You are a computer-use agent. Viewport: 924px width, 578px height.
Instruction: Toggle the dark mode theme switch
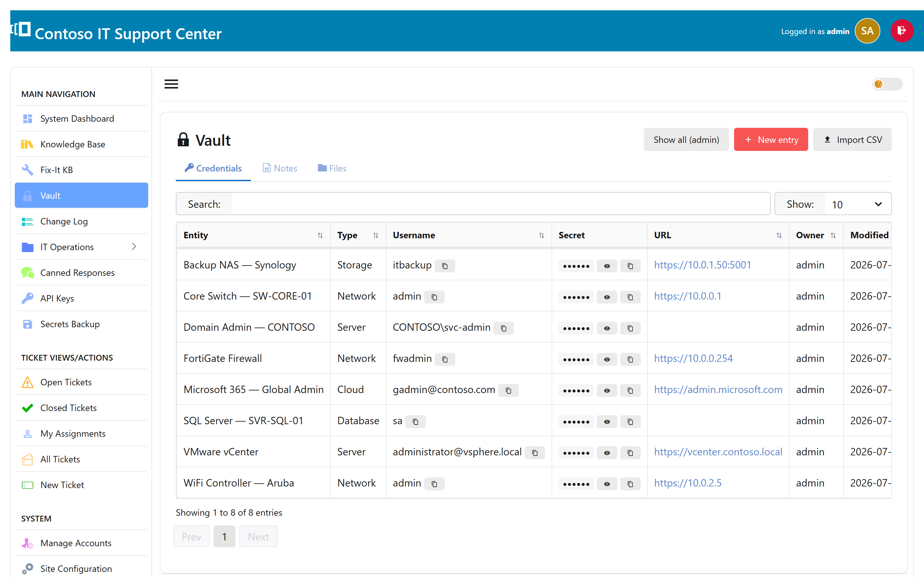[x=887, y=84]
